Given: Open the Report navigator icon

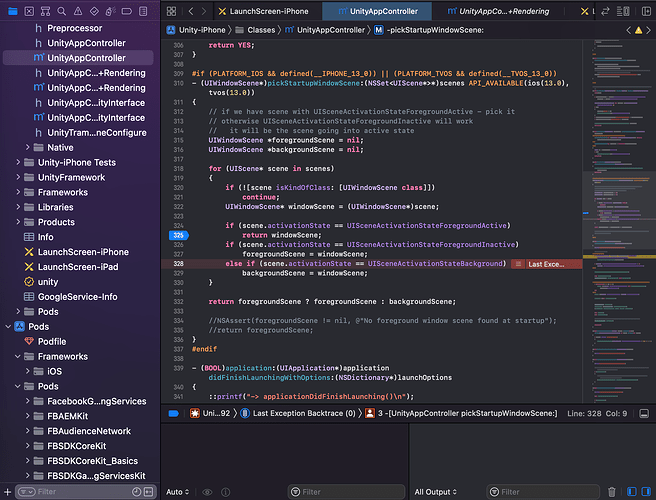Looking at the screenshot, I should [x=143, y=11].
